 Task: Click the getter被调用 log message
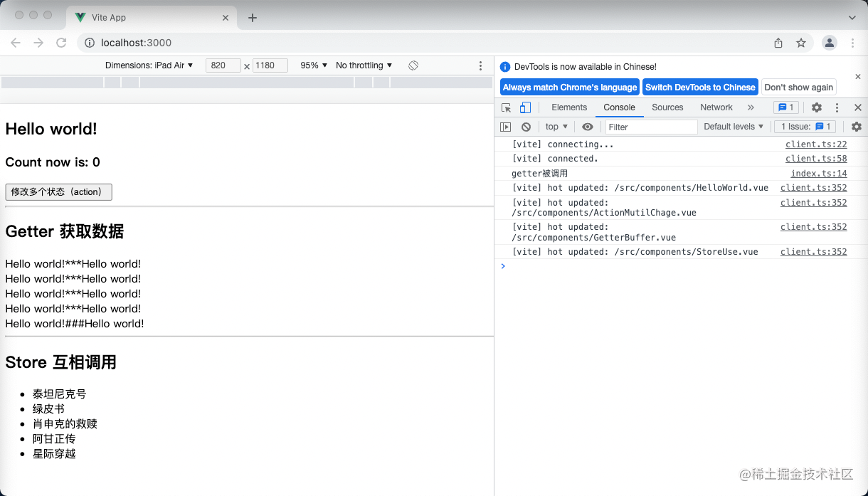click(x=539, y=174)
